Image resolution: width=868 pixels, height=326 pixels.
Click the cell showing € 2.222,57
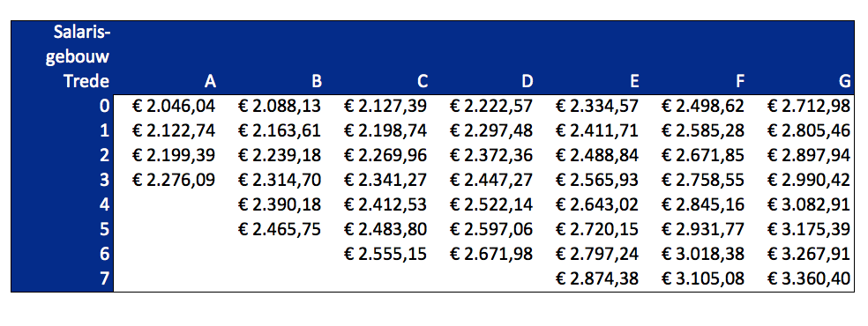coord(491,106)
